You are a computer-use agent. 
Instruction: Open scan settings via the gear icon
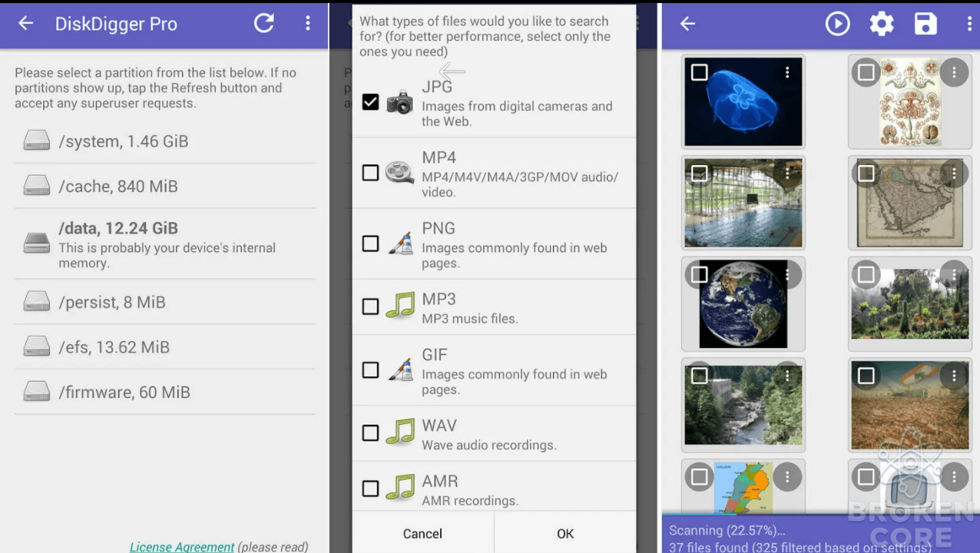pos(882,24)
